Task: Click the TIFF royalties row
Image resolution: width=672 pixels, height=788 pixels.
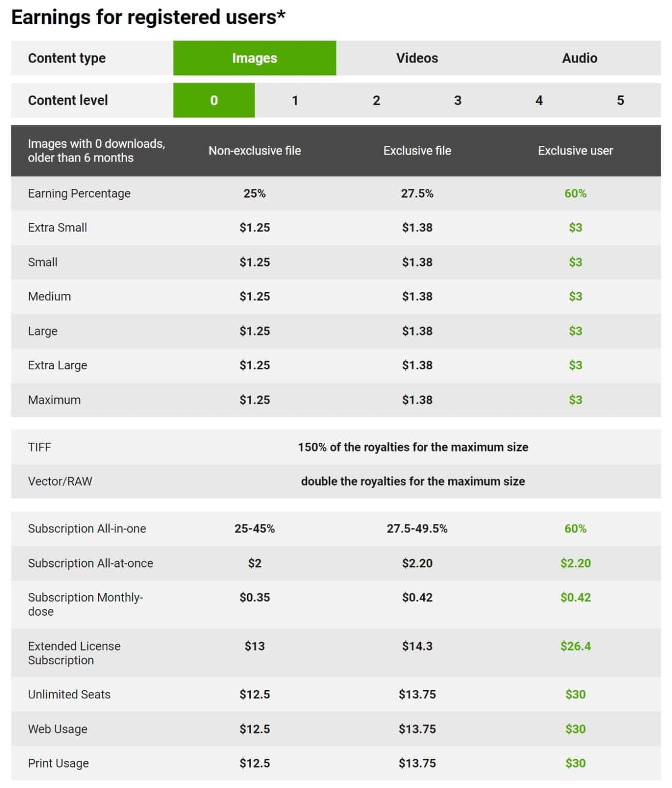Action: click(336, 447)
